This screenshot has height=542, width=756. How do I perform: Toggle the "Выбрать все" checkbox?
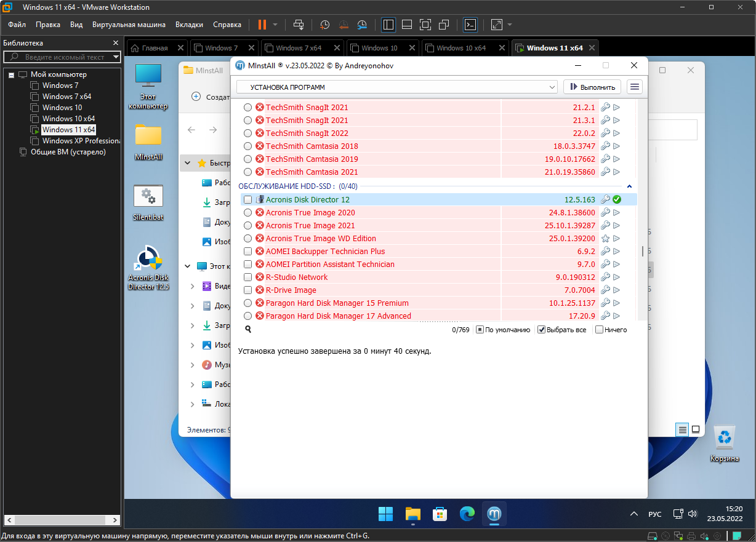(x=542, y=330)
